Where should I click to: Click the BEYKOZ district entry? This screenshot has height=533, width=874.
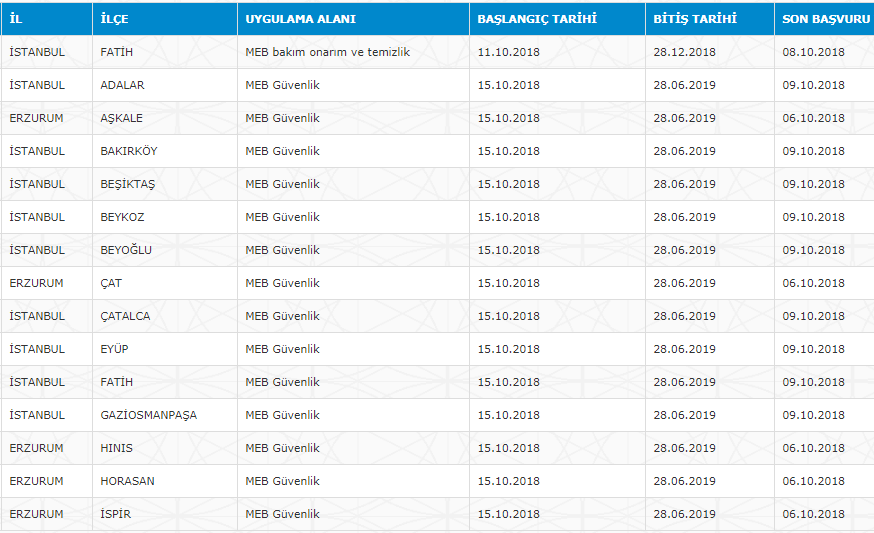pos(122,217)
